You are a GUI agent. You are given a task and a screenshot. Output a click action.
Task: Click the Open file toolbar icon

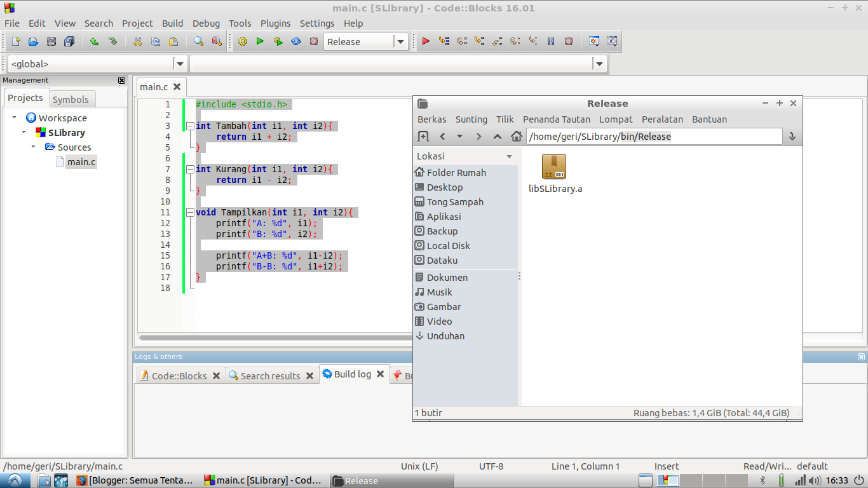click(x=33, y=41)
